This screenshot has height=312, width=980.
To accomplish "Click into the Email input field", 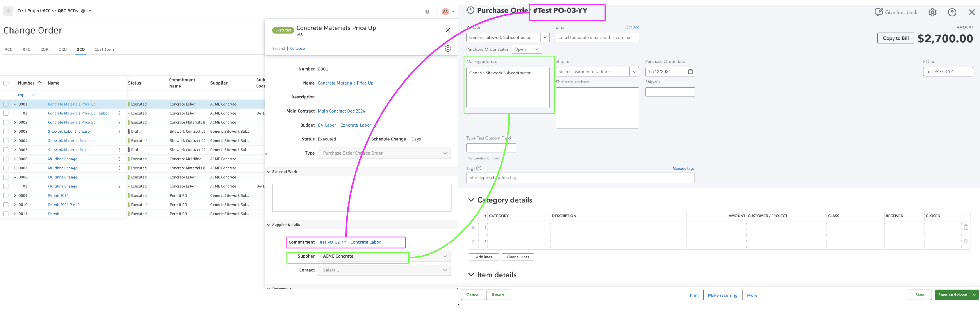I will point(597,37).
